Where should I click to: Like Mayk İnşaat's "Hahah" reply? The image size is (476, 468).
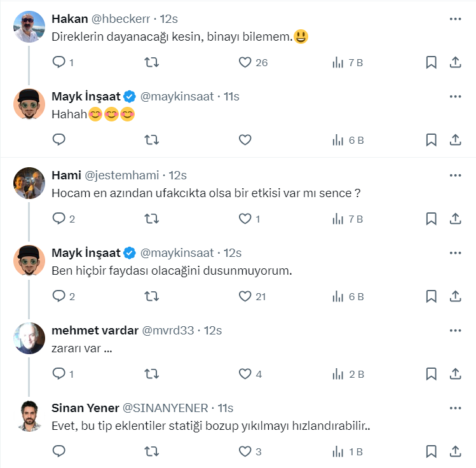click(245, 140)
